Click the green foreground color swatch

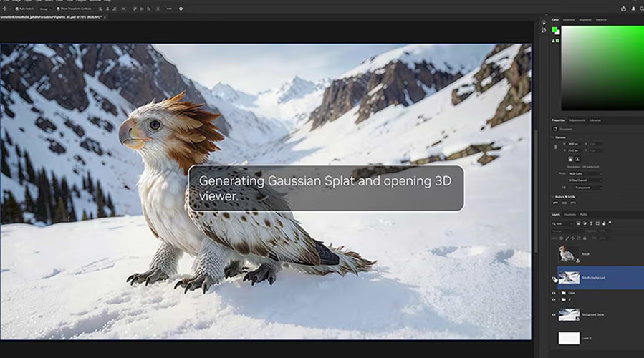click(x=554, y=29)
